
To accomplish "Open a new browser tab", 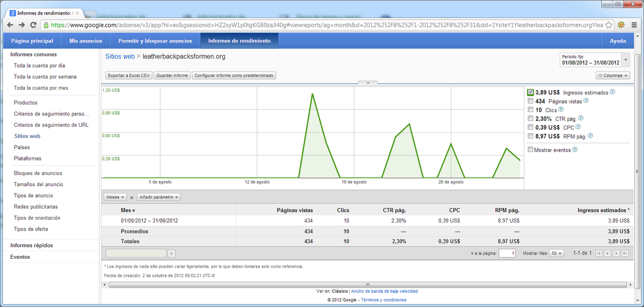I will point(91,13).
